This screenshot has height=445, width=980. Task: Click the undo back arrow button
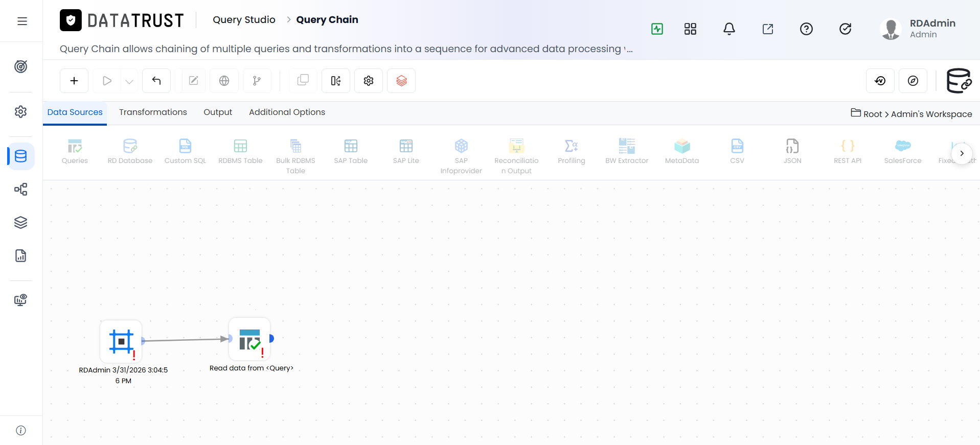pos(156,81)
